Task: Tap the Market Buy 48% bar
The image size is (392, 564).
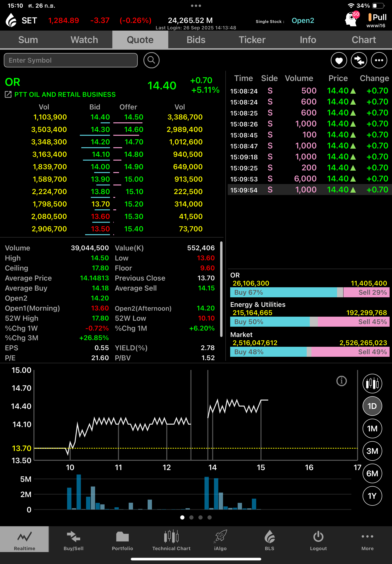Action: click(x=268, y=352)
